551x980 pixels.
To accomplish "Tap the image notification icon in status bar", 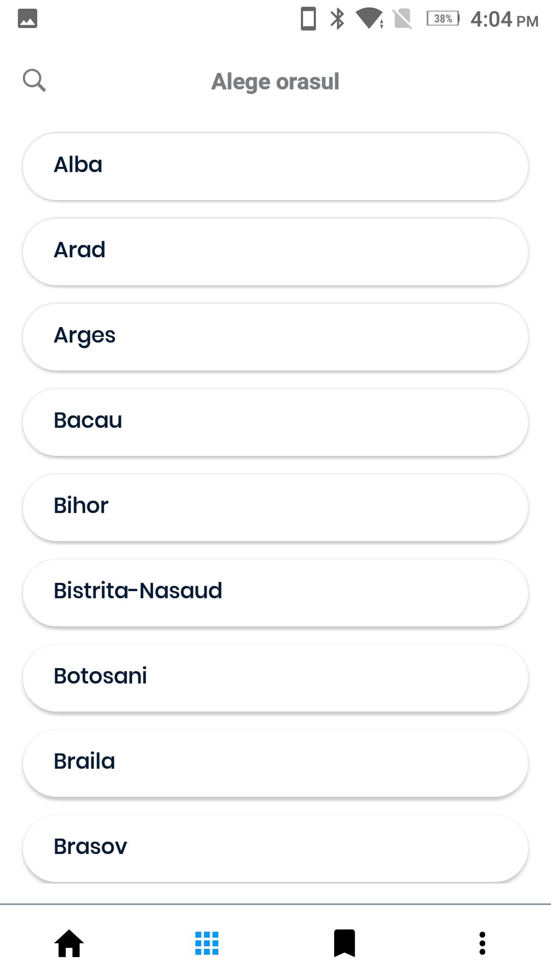I will tap(28, 19).
